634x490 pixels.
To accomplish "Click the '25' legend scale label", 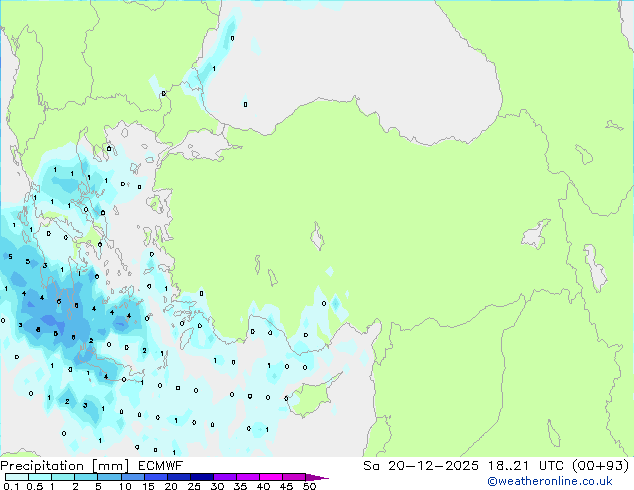I will click(x=194, y=486).
